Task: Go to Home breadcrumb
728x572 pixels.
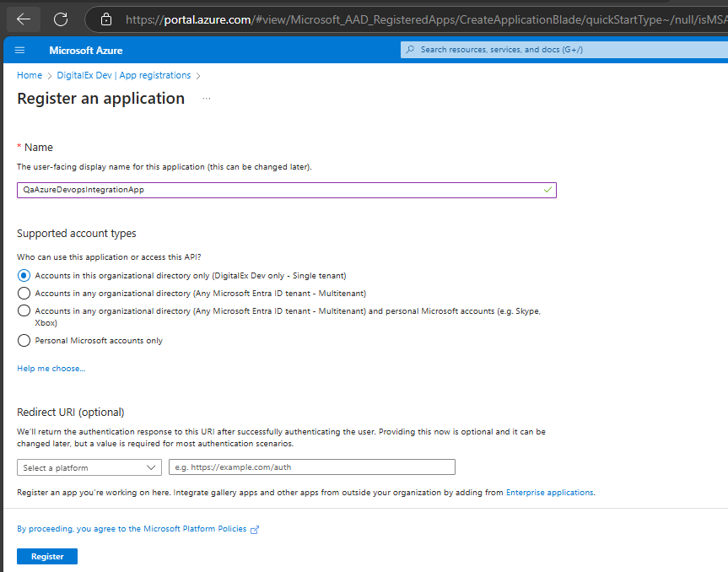Action: (x=30, y=75)
